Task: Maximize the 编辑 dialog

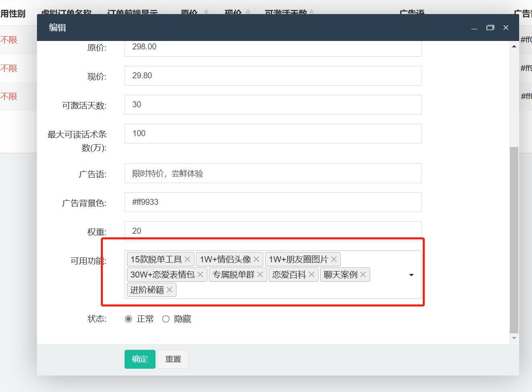Action: click(490, 28)
